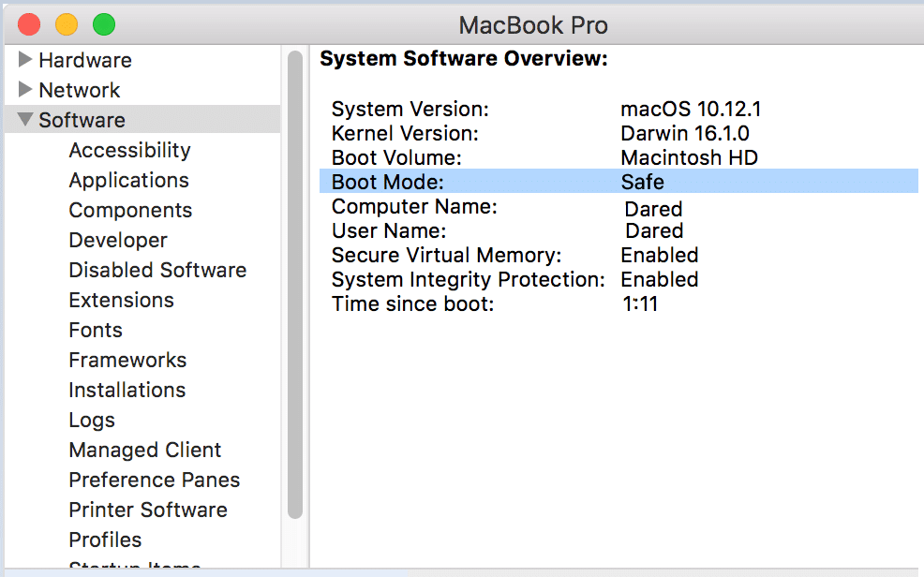Select Profiles in the sidebar
Viewport: 924px width, 577px height.
[105, 540]
